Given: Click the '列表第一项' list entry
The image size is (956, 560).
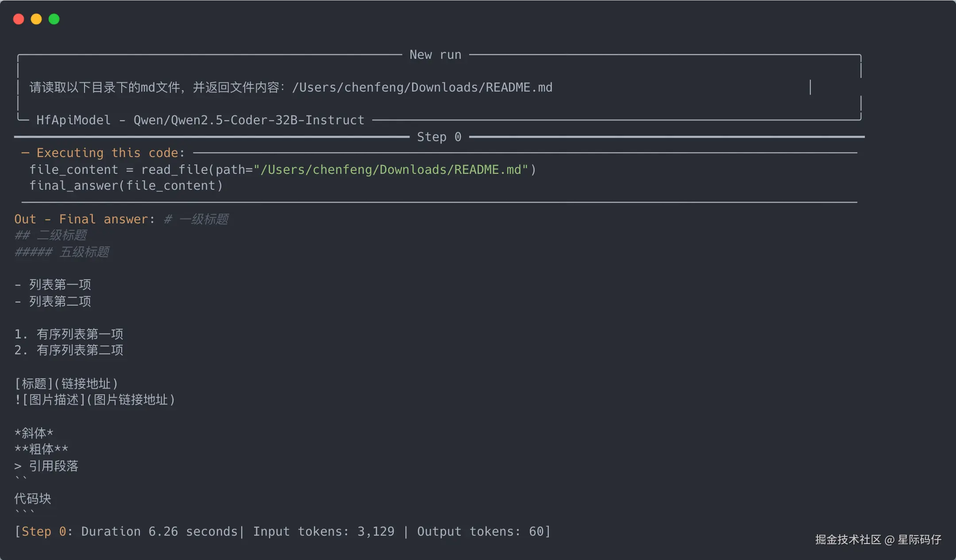Looking at the screenshot, I should pyautogui.click(x=60, y=285).
